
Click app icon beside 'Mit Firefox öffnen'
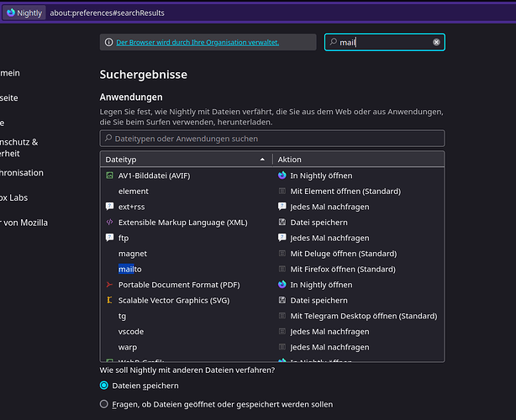(x=282, y=269)
